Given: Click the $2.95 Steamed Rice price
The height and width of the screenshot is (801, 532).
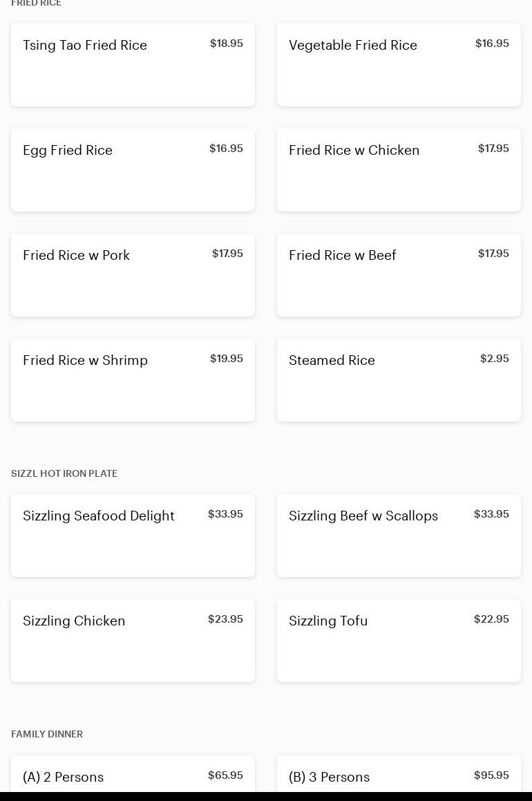Looking at the screenshot, I should pyautogui.click(x=494, y=359).
